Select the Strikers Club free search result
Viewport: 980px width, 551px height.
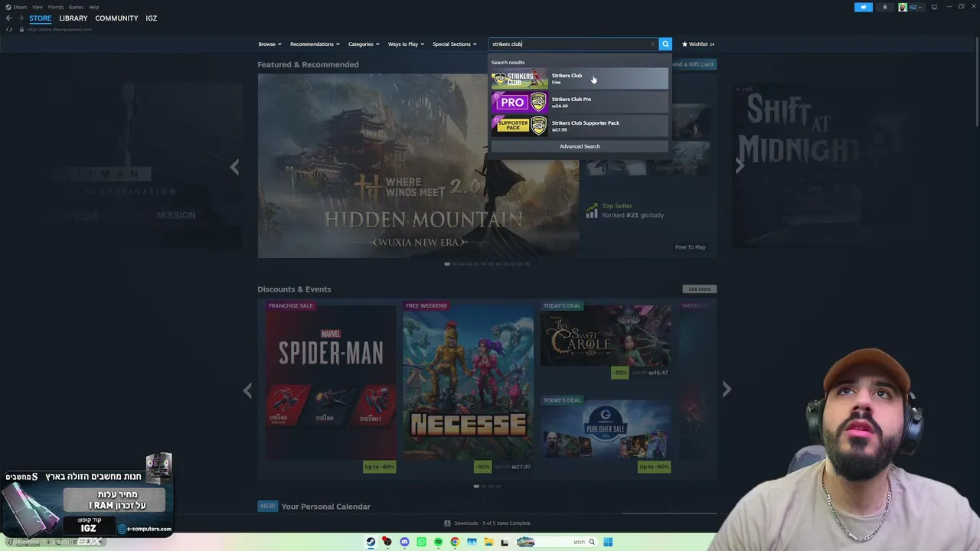[580, 79]
